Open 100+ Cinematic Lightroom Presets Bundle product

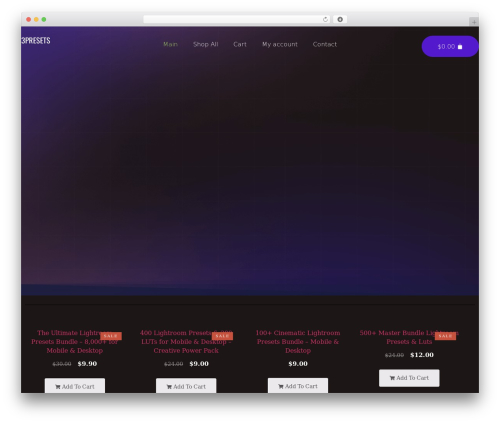298,342
